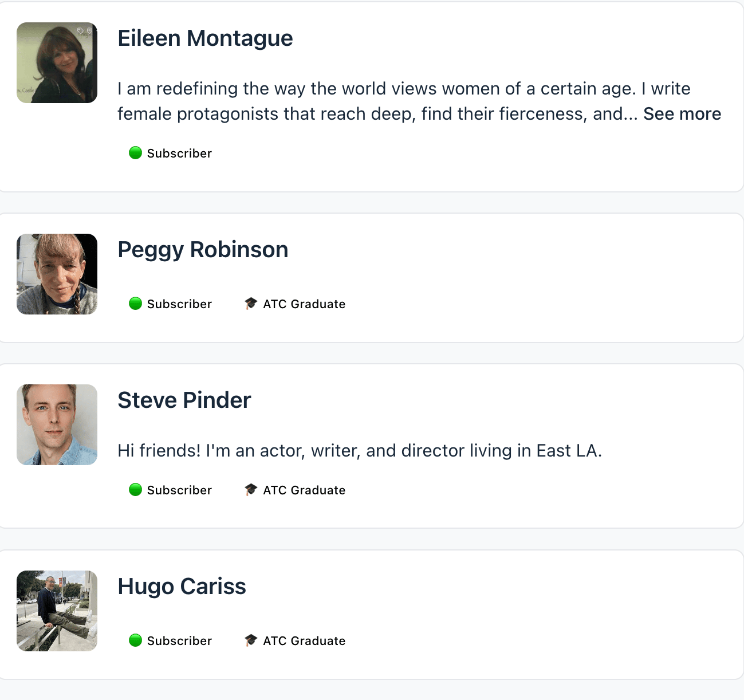
Task: Click graduation cap icon for Steve Pinder
Action: (x=251, y=490)
